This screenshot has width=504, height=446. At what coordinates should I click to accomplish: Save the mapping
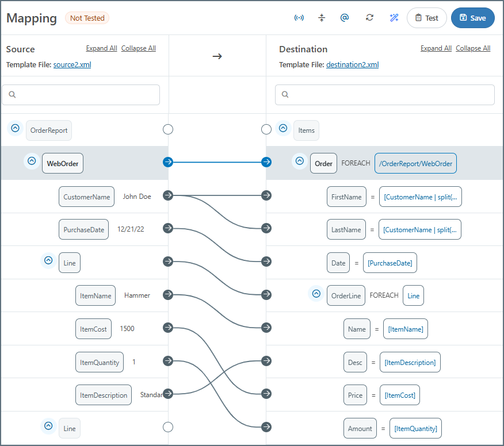(x=472, y=18)
